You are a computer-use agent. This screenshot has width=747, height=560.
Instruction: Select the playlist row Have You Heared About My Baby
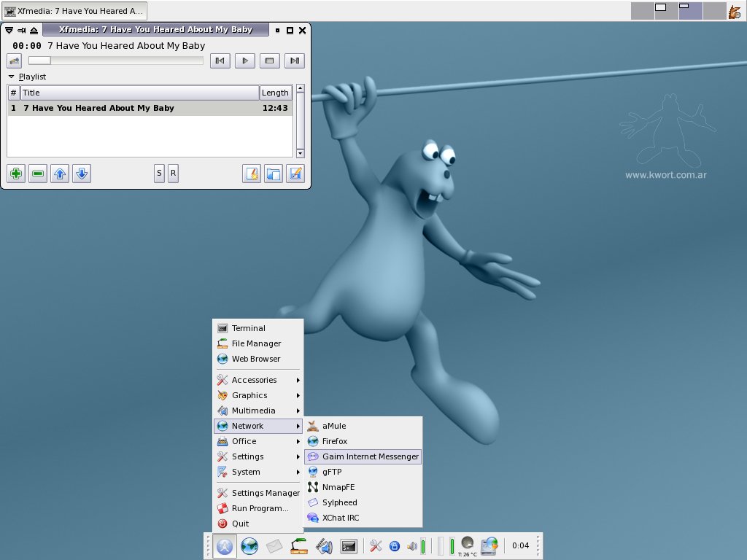pyautogui.click(x=150, y=108)
